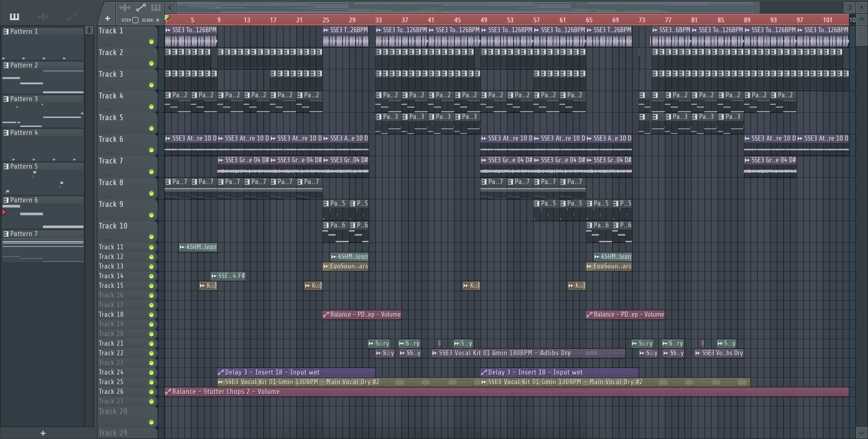The height and width of the screenshot is (439, 868).
Task: Open first SSE3 To..126BPM clip menu on Track 1
Action: point(168,30)
